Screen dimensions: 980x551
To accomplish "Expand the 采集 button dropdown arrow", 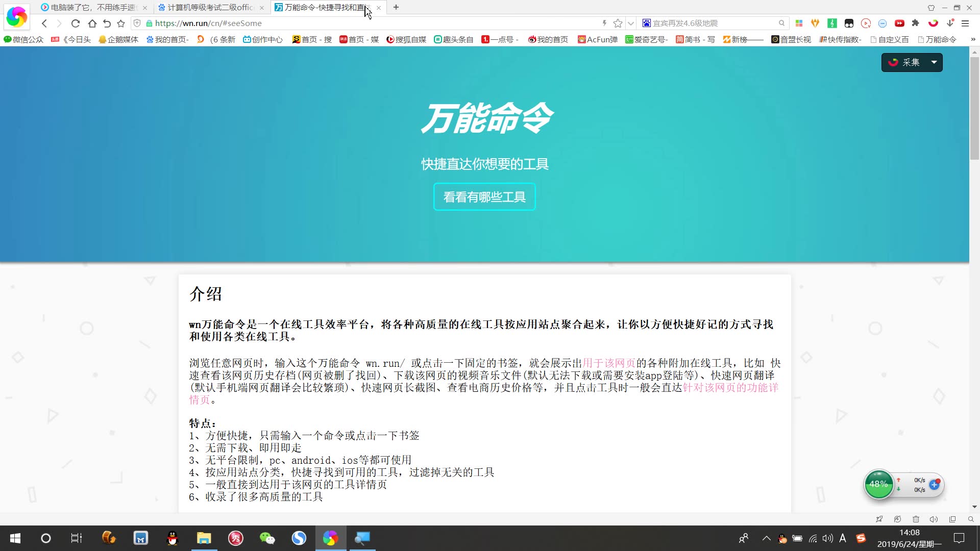I will [934, 62].
